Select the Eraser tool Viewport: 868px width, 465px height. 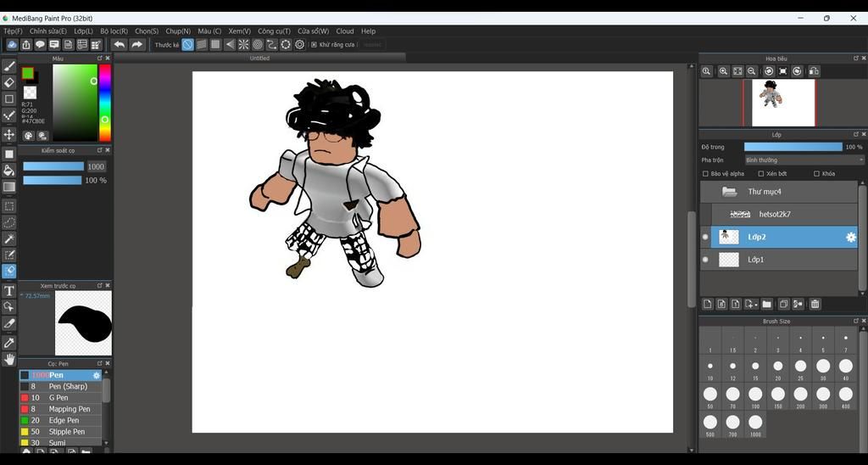pos(8,82)
